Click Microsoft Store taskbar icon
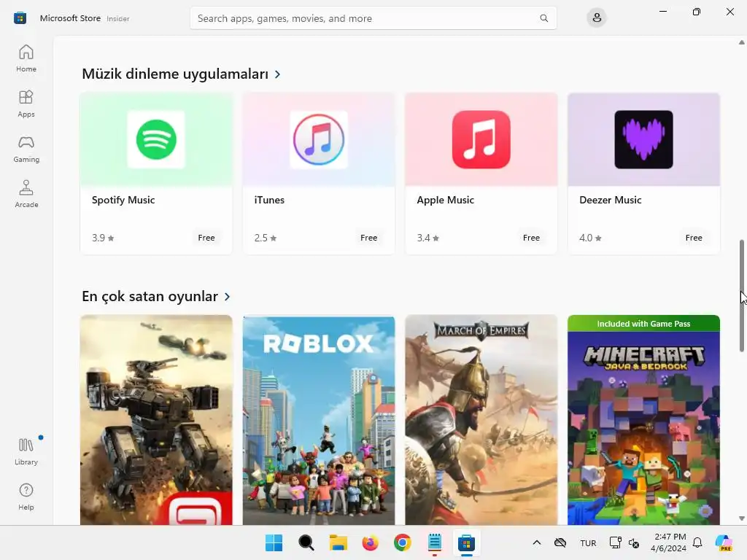Screen dimensions: 747x560 pos(466,542)
